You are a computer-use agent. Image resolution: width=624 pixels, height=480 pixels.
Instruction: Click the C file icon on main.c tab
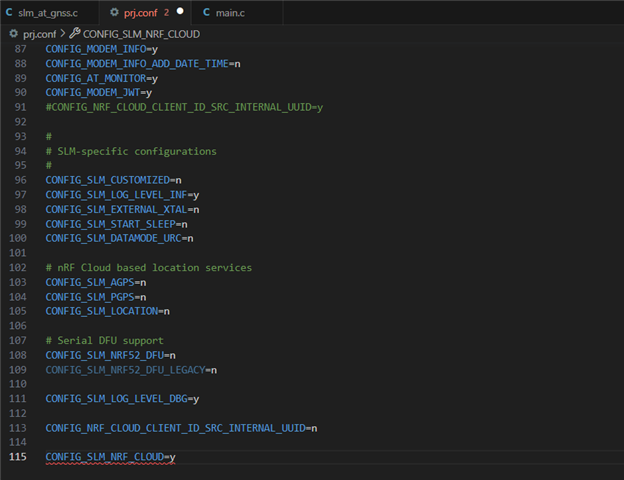coord(206,12)
